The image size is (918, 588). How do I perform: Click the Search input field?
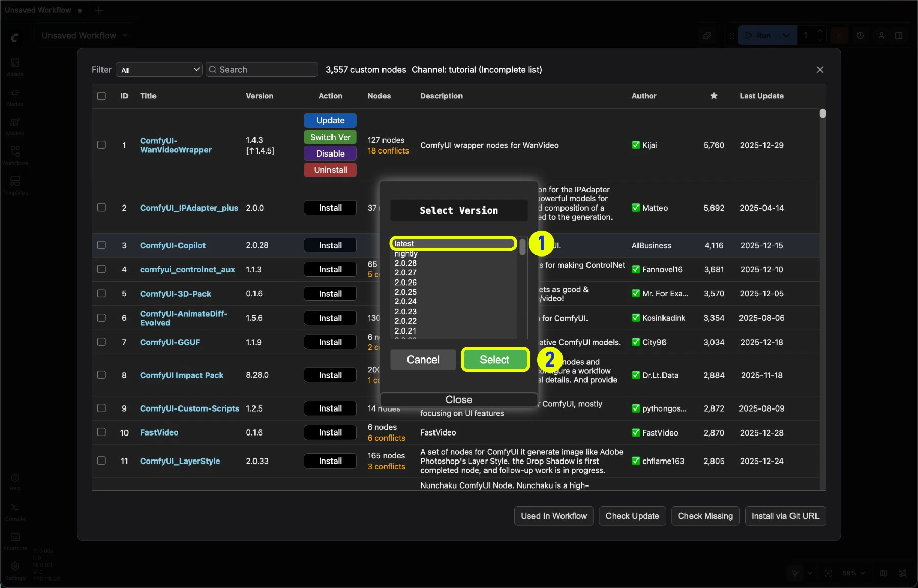[262, 69]
